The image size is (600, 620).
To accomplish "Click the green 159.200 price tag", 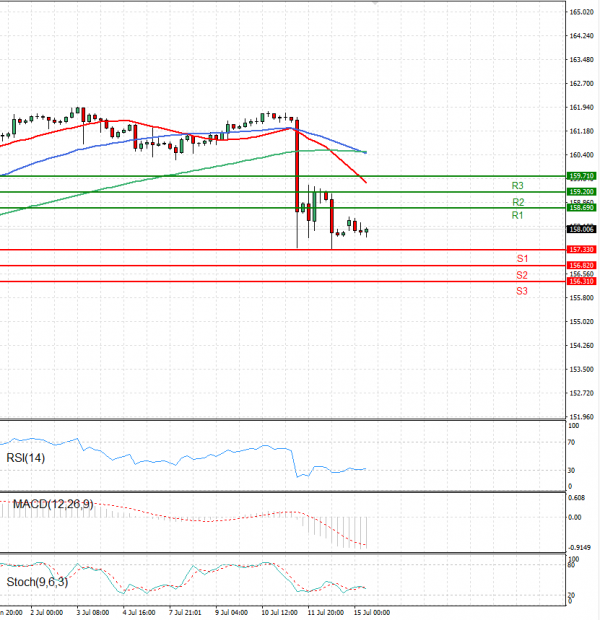I will (581, 192).
